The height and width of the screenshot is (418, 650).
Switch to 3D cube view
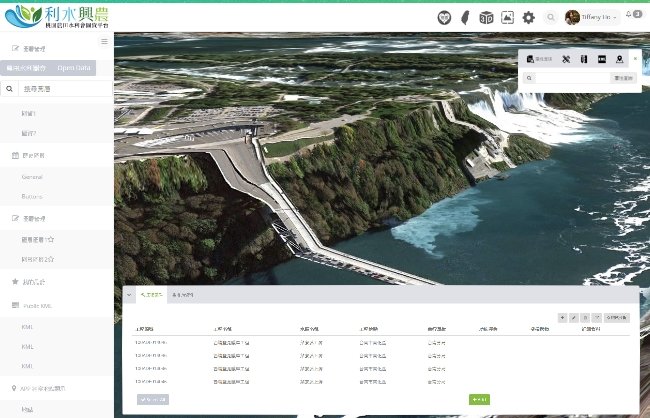click(x=486, y=17)
